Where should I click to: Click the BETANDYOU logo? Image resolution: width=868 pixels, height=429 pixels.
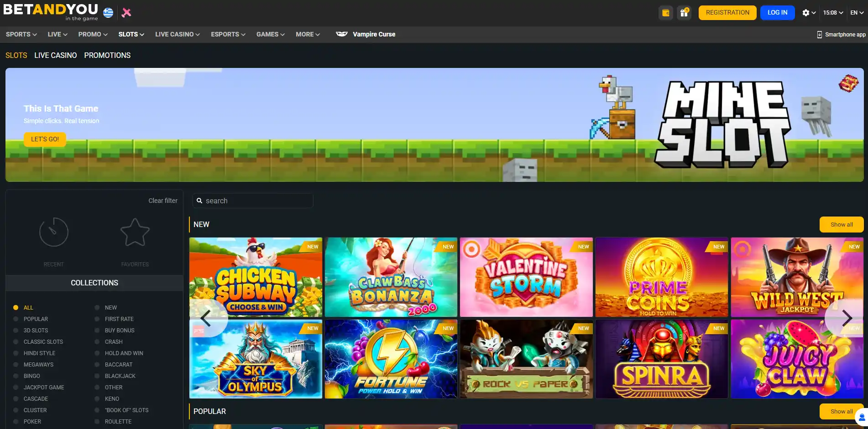(51, 12)
